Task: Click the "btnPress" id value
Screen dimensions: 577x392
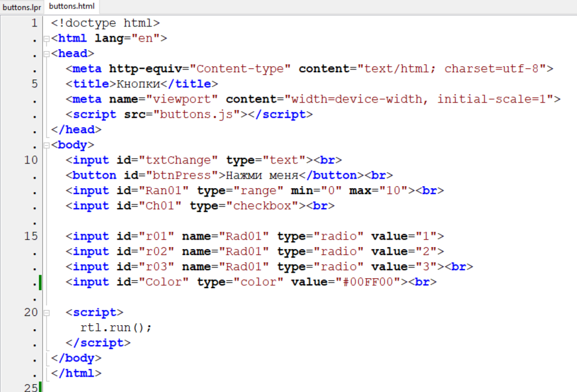Action: pyautogui.click(x=182, y=175)
